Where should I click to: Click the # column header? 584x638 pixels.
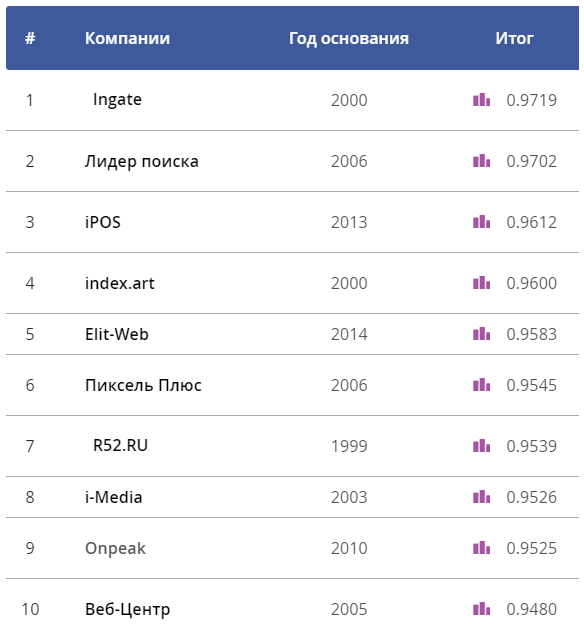click(x=30, y=38)
